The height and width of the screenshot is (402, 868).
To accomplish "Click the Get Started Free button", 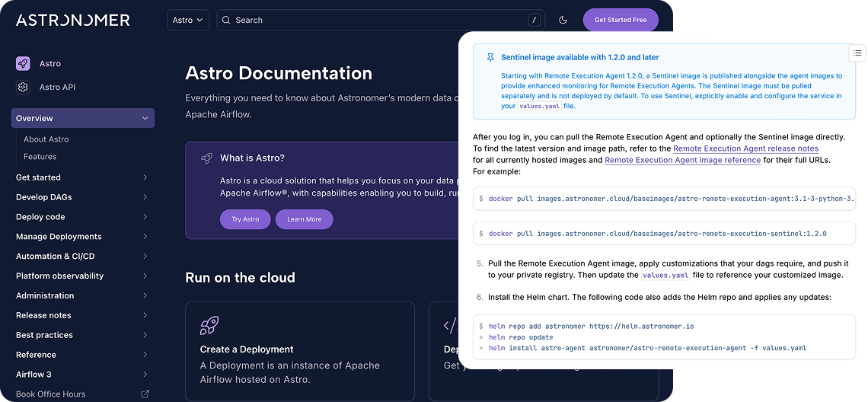I will click(620, 21).
